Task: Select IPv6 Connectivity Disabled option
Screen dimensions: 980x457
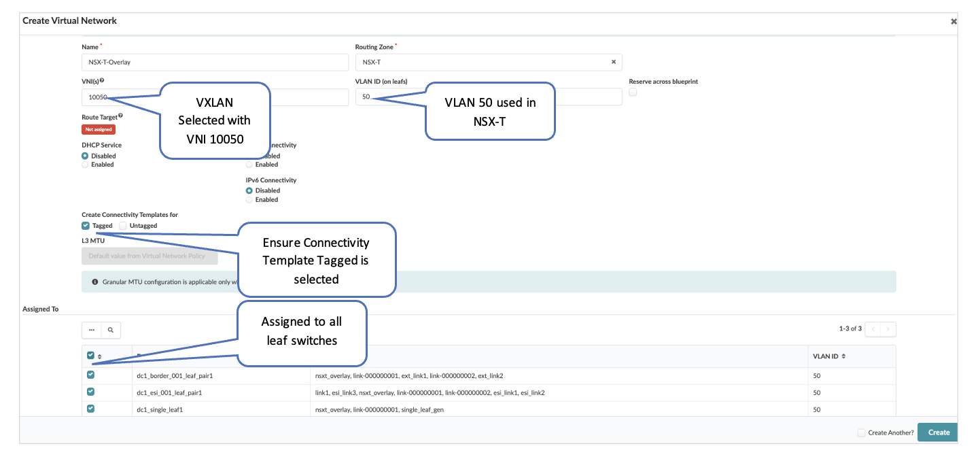Action: [x=249, y=191]
